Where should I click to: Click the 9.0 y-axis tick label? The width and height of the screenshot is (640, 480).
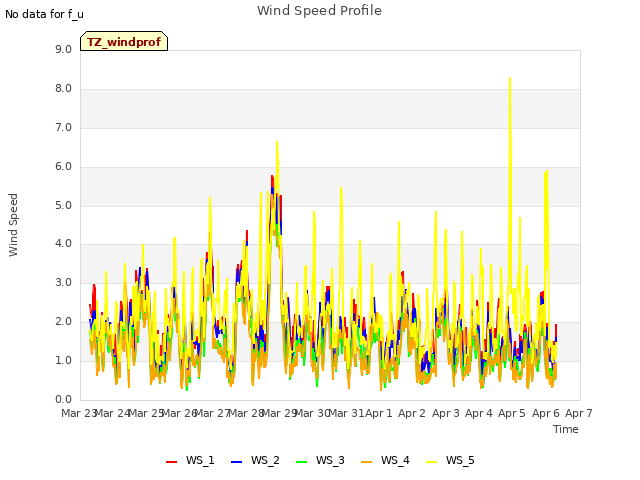coord(63,50)
